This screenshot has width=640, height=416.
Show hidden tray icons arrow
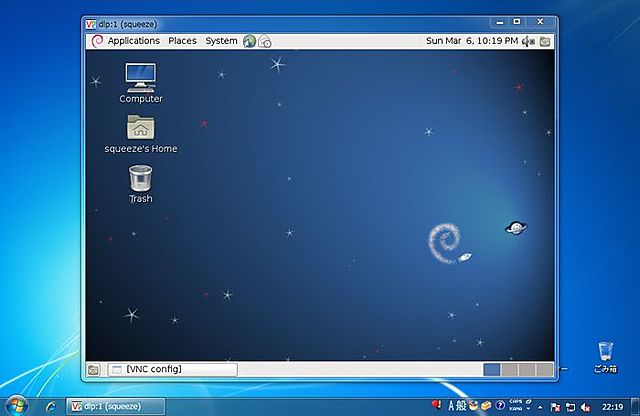click(x=540, y=407)
